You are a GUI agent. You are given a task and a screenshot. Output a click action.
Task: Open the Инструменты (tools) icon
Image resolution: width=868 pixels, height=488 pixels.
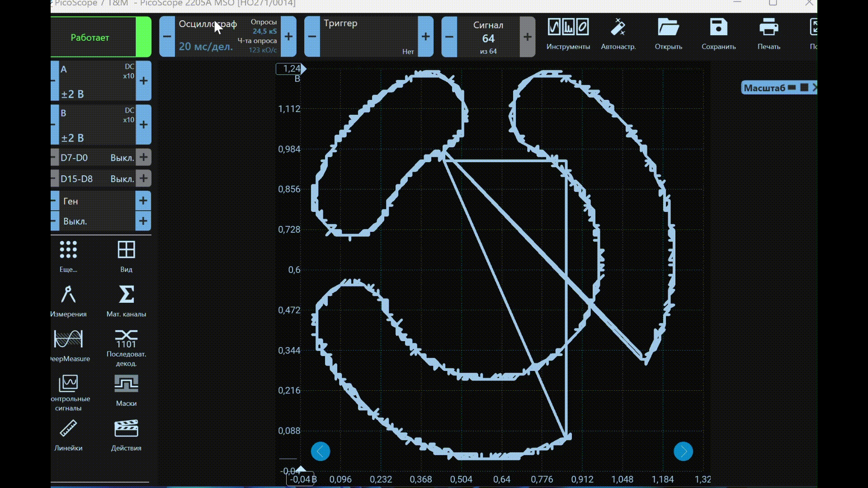[568, 28]
